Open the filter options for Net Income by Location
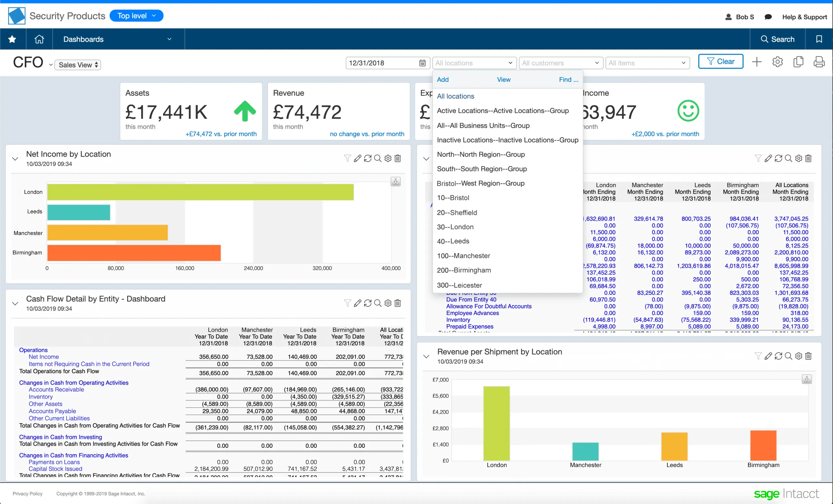This screenshot has width=833, height=504. pyautogui.click(x=347, y=158)
